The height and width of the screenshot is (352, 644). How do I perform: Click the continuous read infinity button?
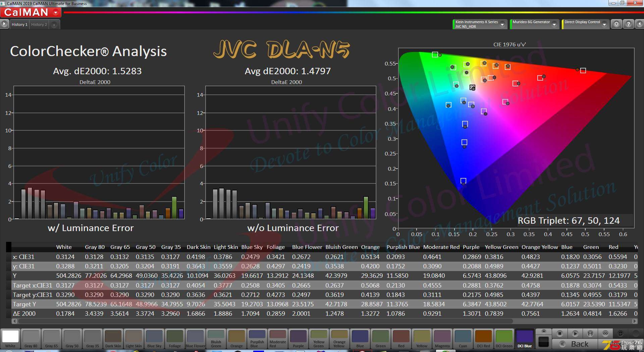pyautogui.click(x=605, y=334)
